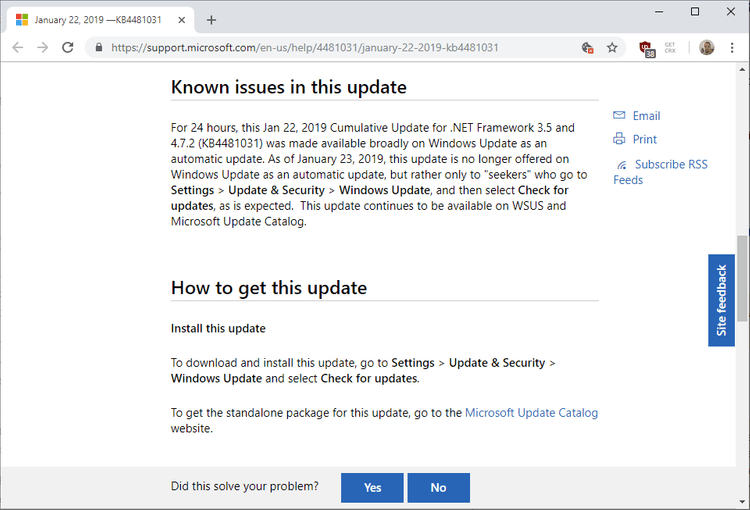The image size is (750, 510).
Task: Maximize the Chrome window
Action: [695, 11]
